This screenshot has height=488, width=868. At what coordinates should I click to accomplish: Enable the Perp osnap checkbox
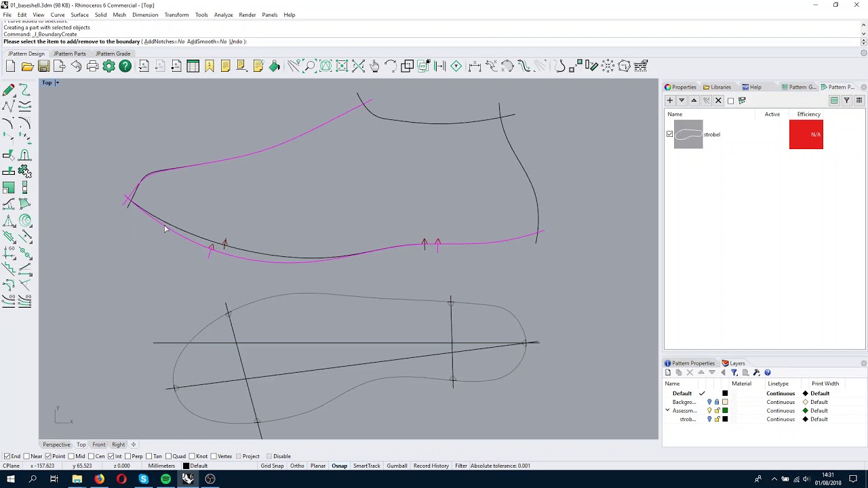[x=127, y=456]
